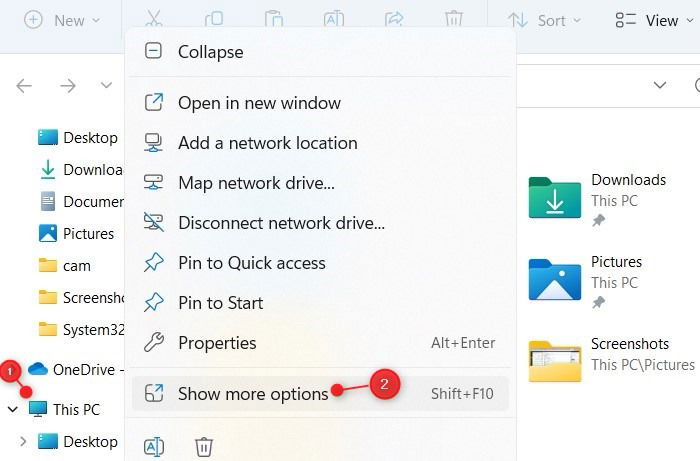Click the Delete trash icon in the toolbar
700x461 pixels.
[x=454, y=19]
